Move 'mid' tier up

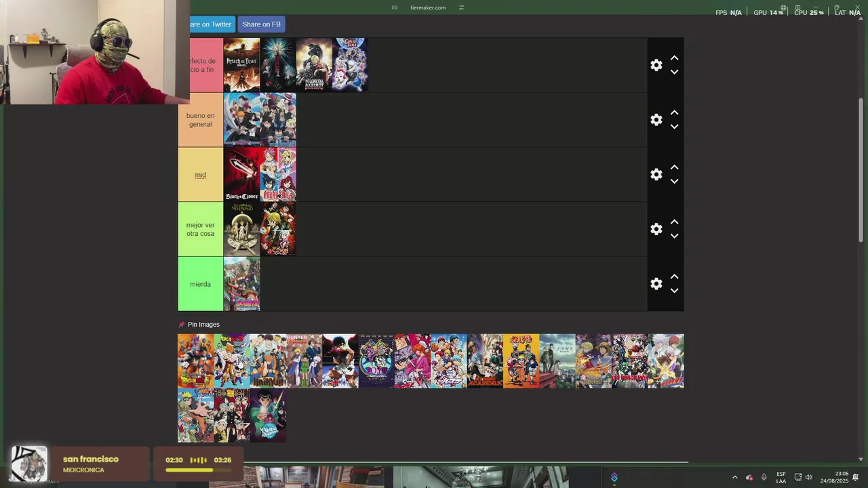(674, 167)
